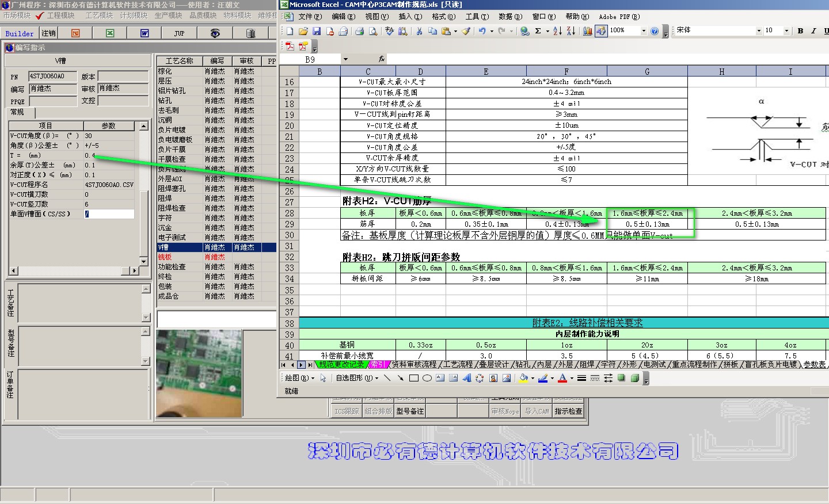Screen dimensions: 829x504
Task: Switch to the 规范更改记录 sheet tab
Action: coord(341,364)
